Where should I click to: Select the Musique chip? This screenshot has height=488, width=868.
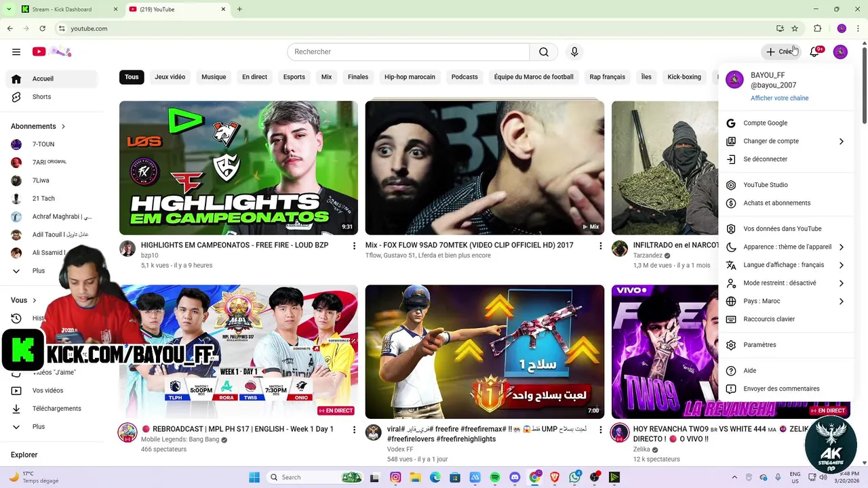pyautogui.click(x=214, y=77)
